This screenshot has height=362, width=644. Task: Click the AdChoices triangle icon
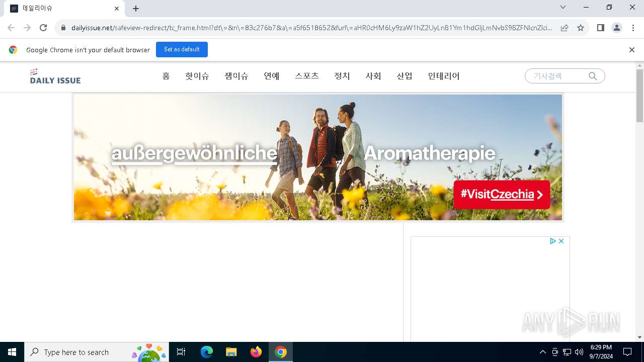(552, 241)
